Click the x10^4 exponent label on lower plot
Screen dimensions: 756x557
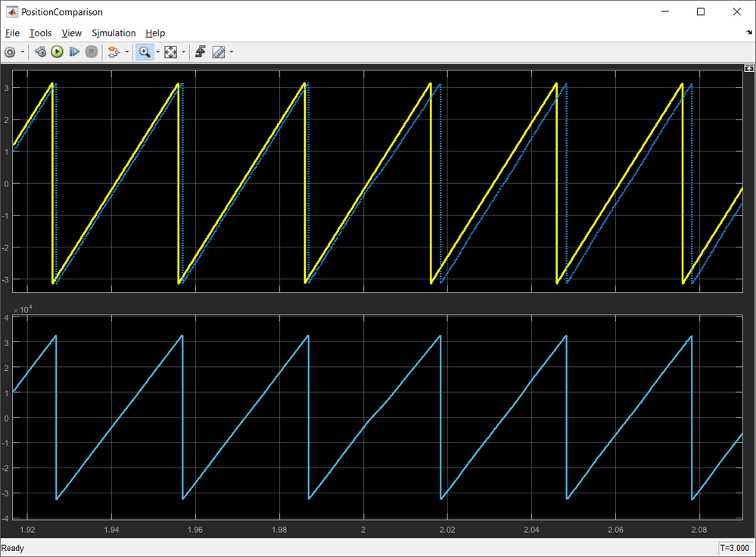(23, 309)
